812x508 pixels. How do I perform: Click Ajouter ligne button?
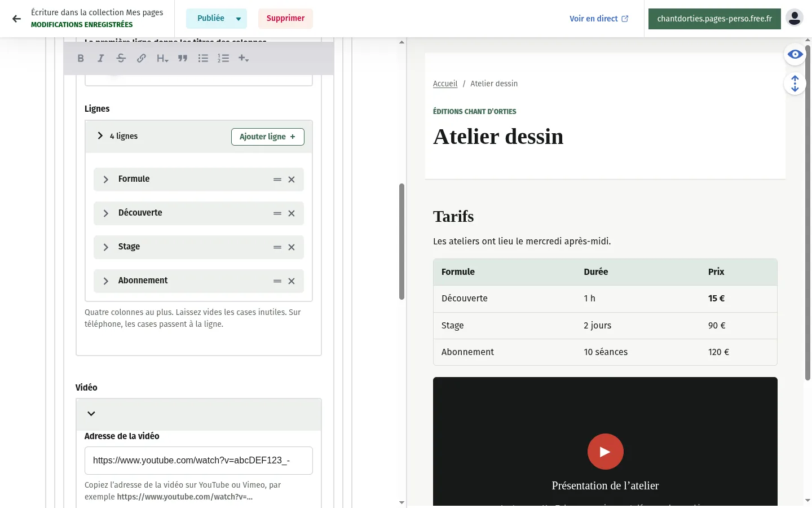pyautogui.click(x=268, y=137)
